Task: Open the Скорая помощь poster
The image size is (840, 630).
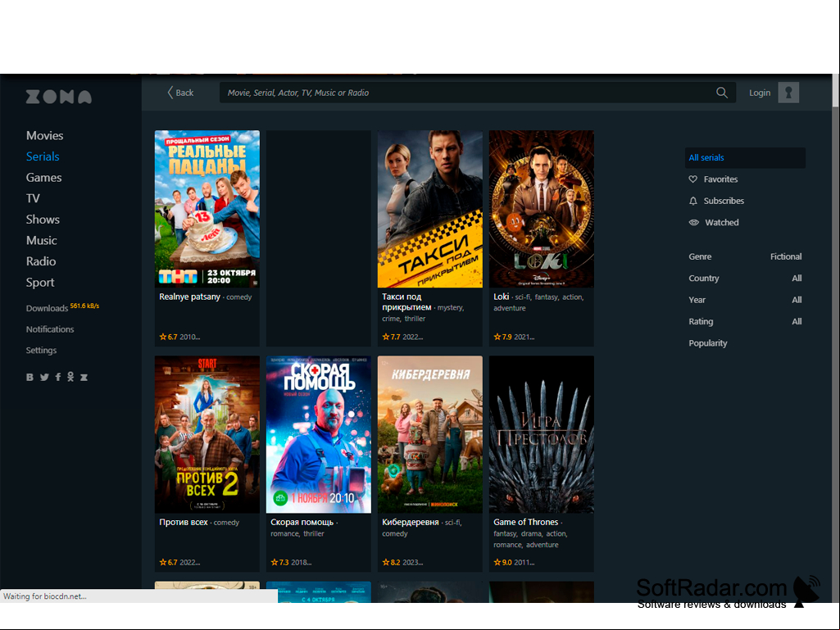Action: [319, 434]
